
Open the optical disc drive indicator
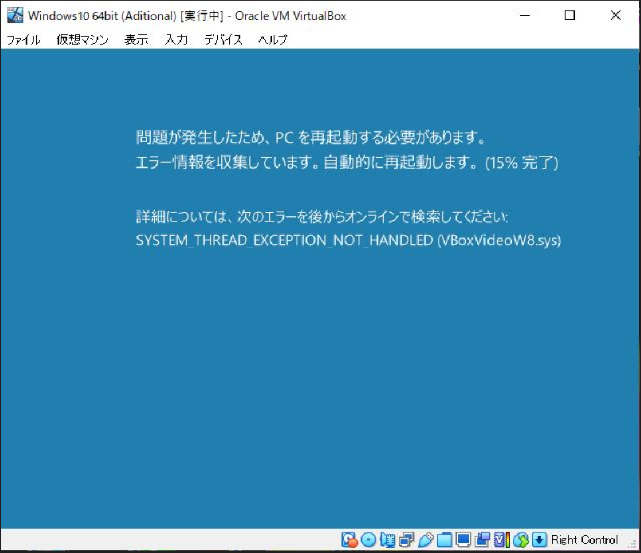pyautogui.click(x=369, y=540)
